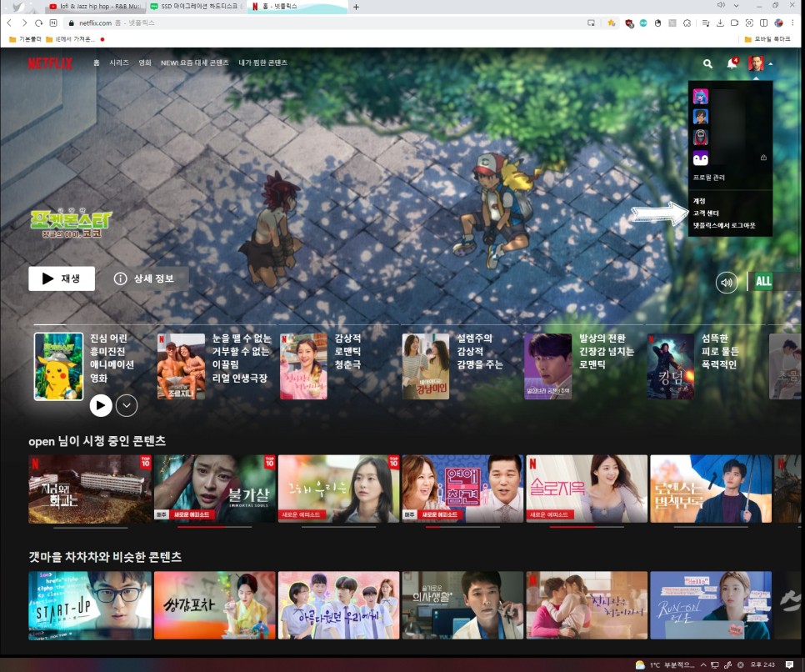This screenshot has width=805, height=672.
Task: Go to the 시리즈 navigation item
Action: [x=119, y=63]
